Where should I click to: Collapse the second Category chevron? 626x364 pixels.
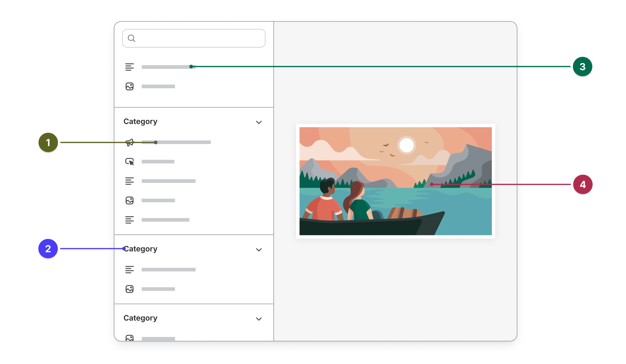[259, 250]
